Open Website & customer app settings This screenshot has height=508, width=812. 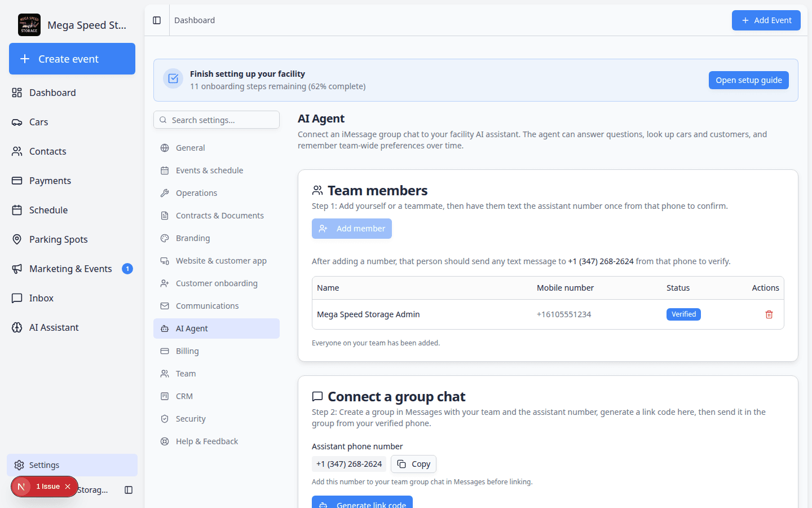[217, 261]
